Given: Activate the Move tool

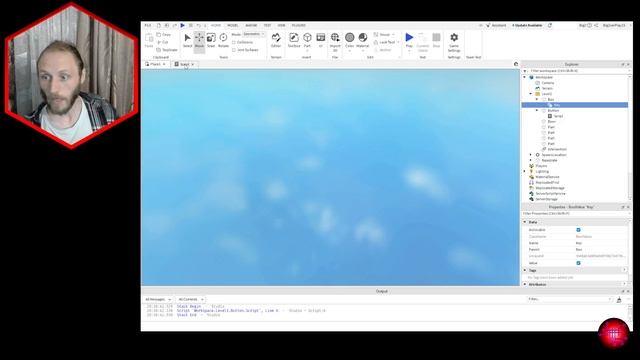Looking at the screenshot, I should click(x=199, y=41).
